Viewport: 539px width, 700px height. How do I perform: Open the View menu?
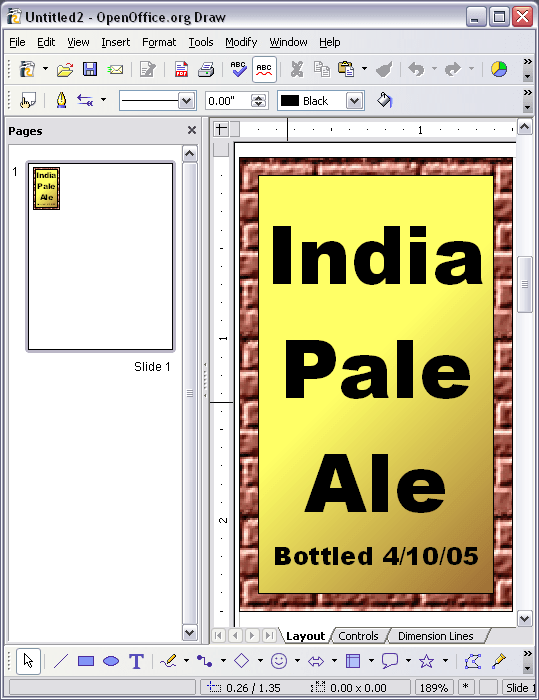tap(78, 42)
